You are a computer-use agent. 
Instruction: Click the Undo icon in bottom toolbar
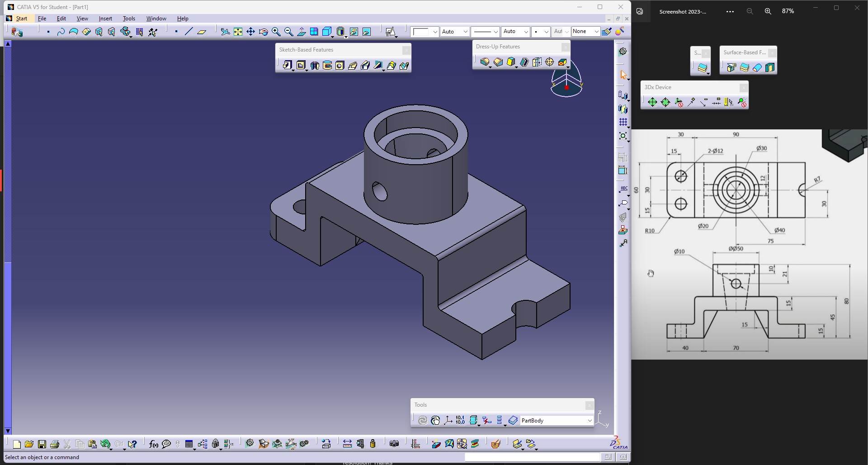[x=105, y=444]
